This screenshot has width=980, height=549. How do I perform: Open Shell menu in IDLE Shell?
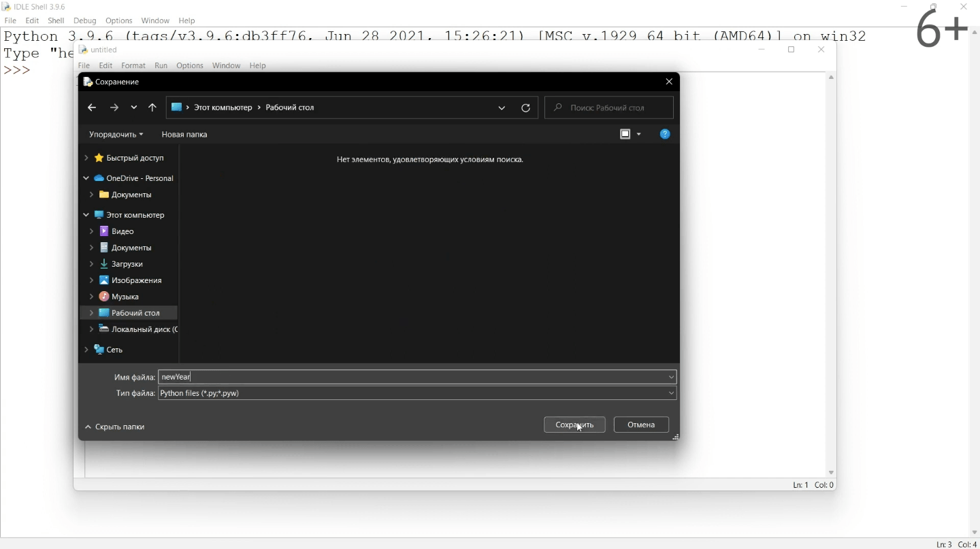[56, 21]
